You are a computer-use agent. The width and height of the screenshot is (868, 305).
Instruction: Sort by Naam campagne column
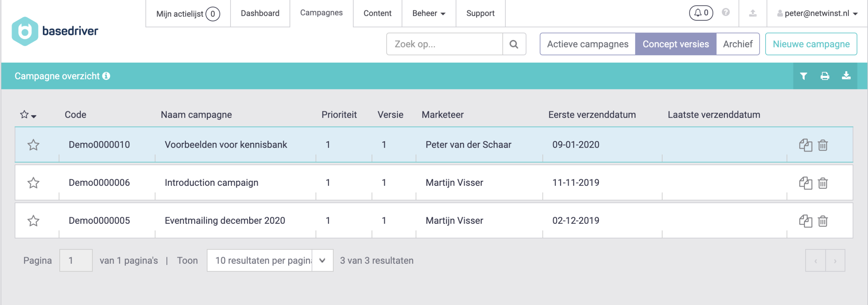(x=196, y=115)
